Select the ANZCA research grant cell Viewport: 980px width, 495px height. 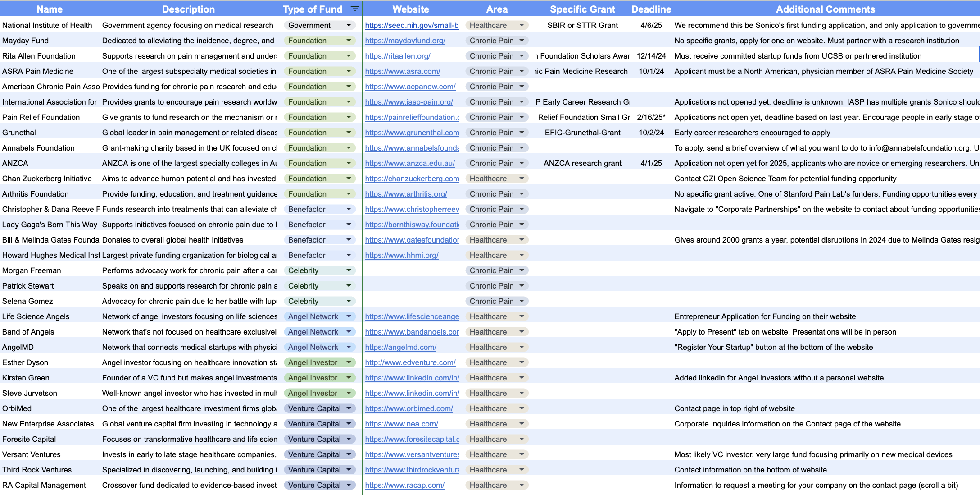point(582,163)
